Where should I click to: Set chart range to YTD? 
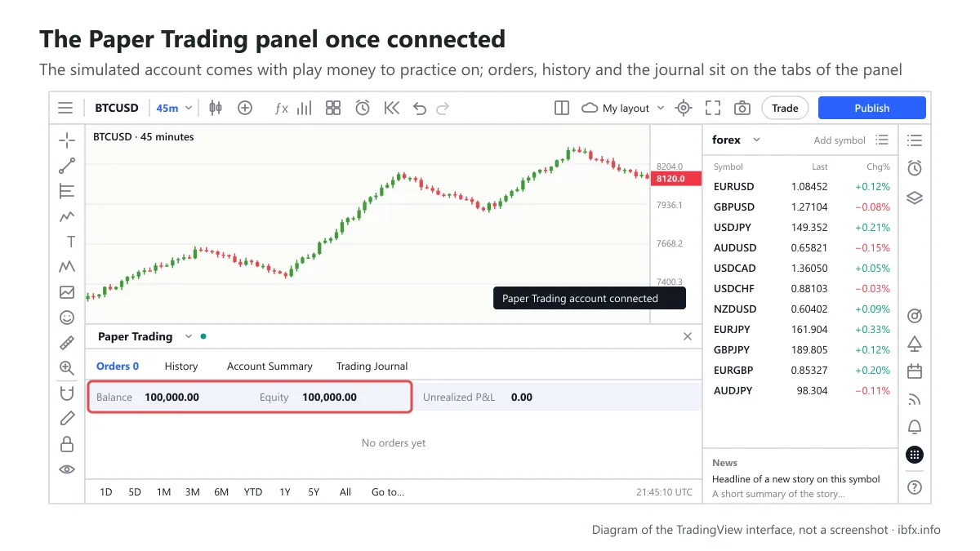pyautogui.click(x=253, y=491)
